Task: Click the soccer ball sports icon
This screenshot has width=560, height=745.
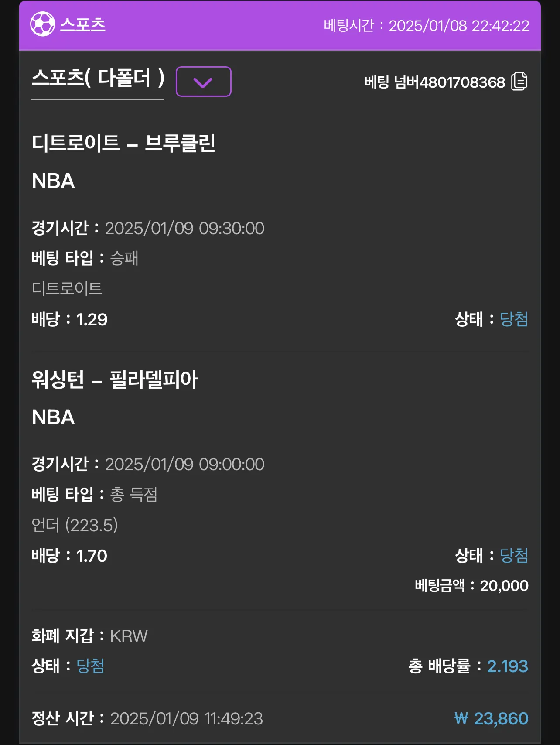Action: click(42, 24)
